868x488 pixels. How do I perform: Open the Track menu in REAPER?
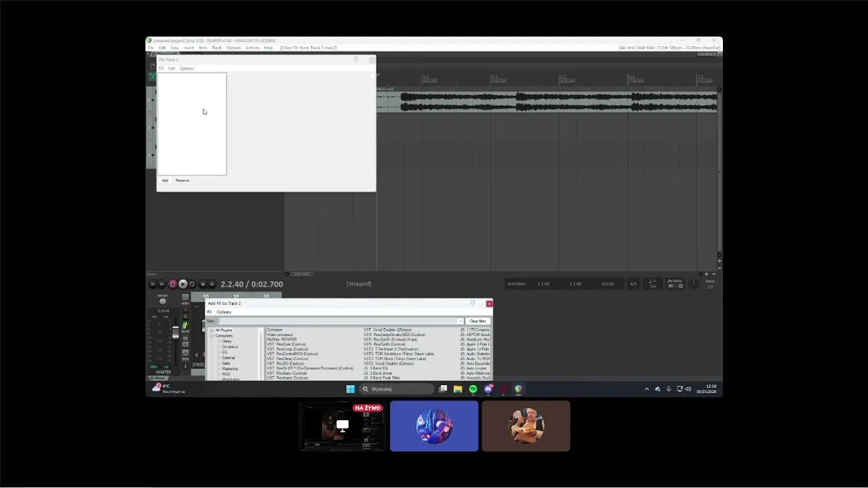pyautogui.click(x=216, y=48)
